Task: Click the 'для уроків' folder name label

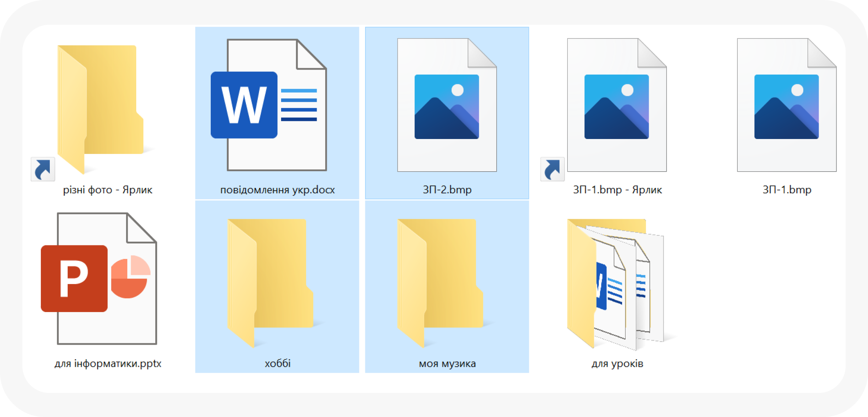Action: click(617, 363)
